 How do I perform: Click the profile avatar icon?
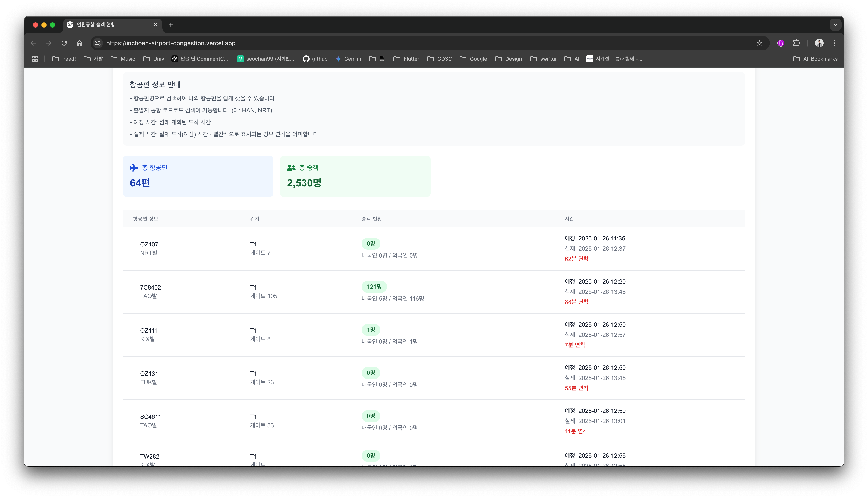[x=819, y=43]
